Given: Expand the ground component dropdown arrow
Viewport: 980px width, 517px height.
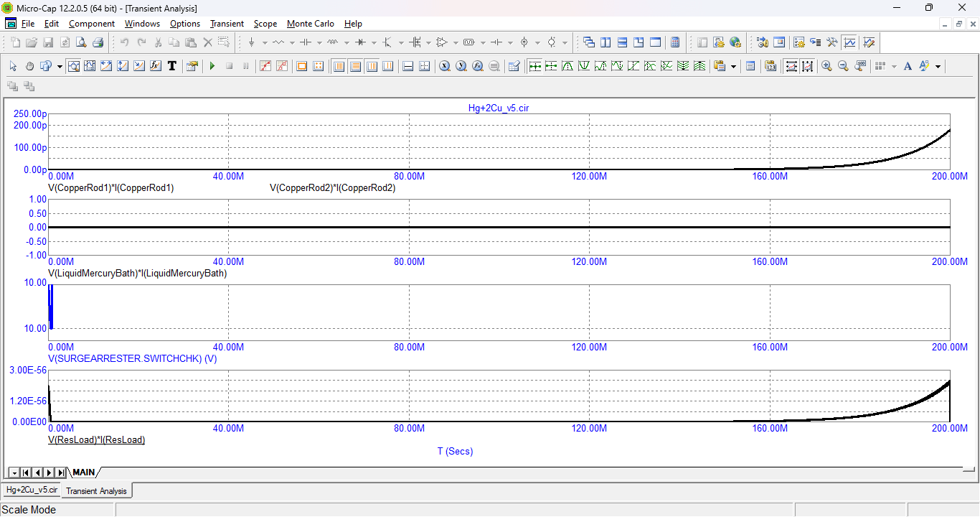Looking at the screenshot, I should pos(265,42).
